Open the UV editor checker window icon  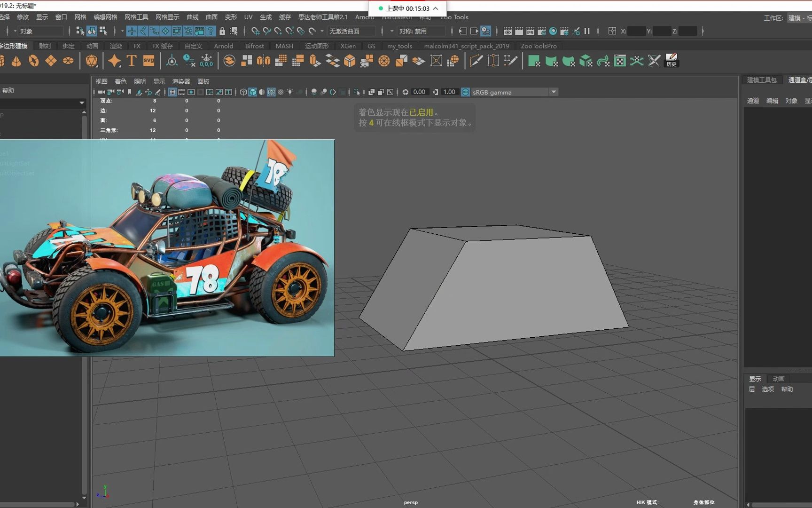[x=620, y=61]
